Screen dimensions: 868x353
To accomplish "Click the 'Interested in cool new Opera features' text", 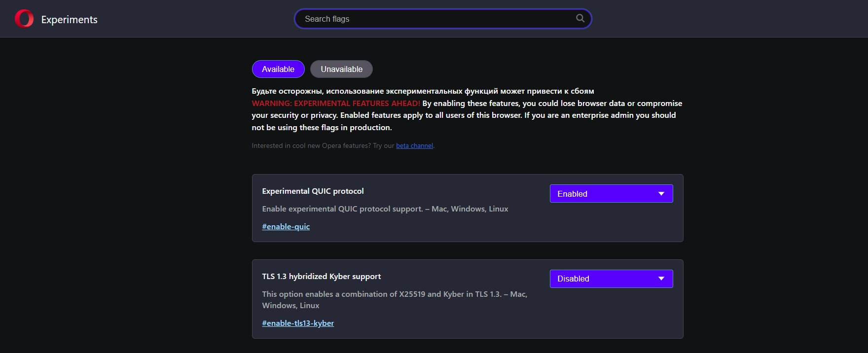I will pos(323,146).
